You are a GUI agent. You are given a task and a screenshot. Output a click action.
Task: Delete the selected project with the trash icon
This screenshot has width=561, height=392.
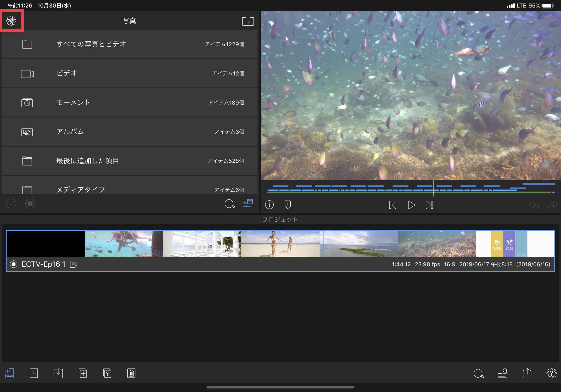(131, 373)
